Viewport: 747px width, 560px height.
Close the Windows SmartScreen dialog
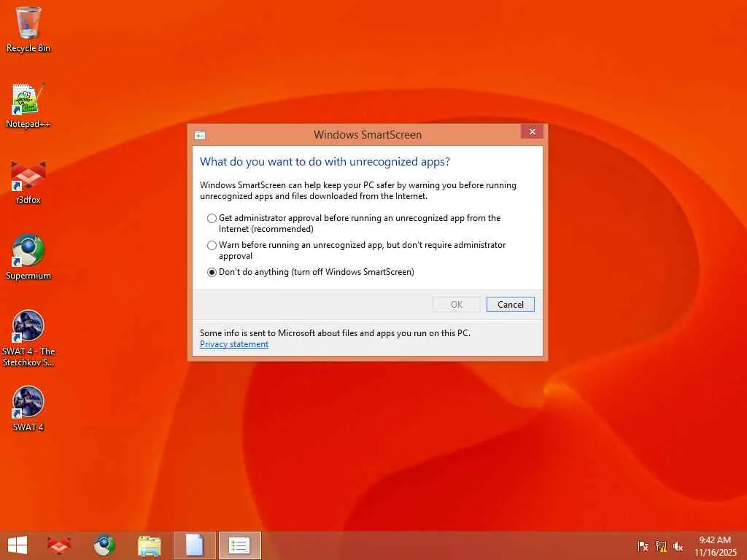(532, 131)
